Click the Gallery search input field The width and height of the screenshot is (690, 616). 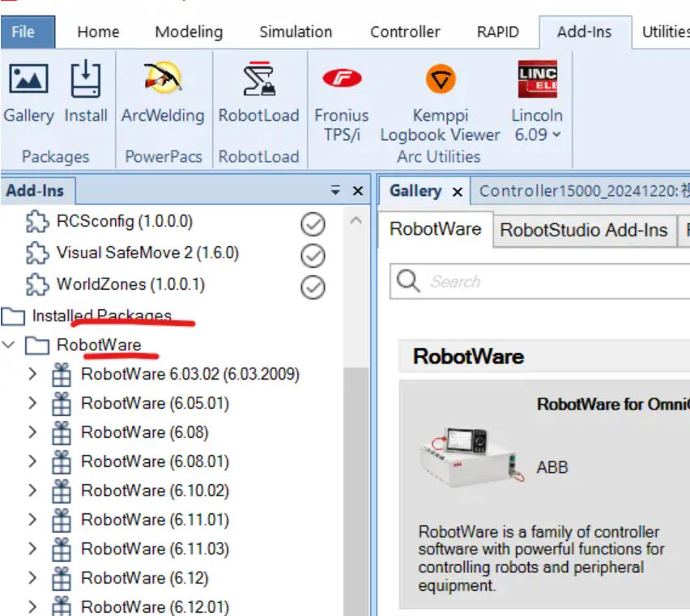coord(551,282)
